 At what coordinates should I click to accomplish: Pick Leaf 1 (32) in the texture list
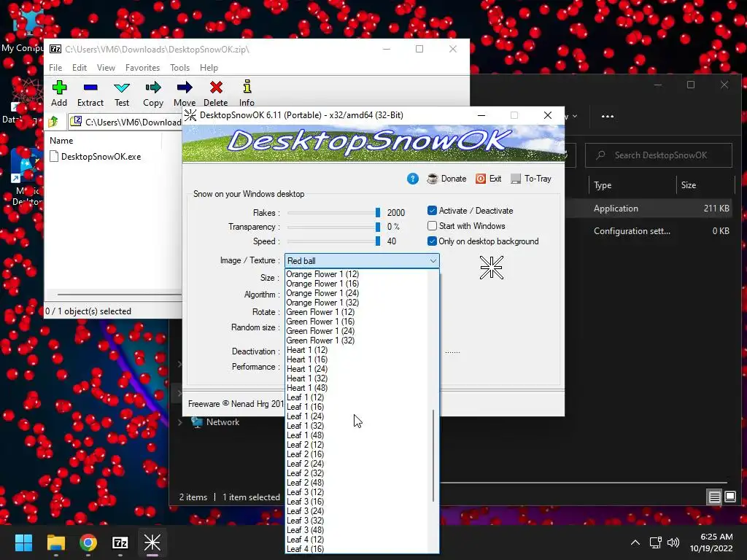305,426
